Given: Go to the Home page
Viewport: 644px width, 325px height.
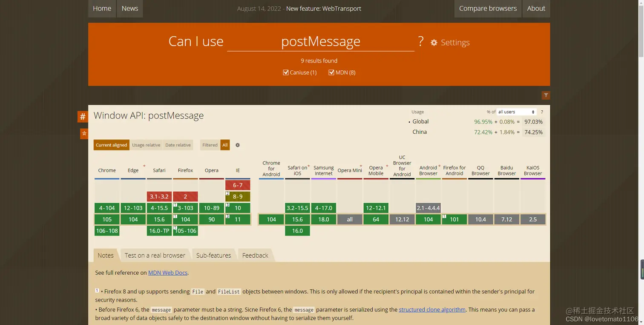Looking at the screenshot, I should pyautogui.click(x=102, y=9).
